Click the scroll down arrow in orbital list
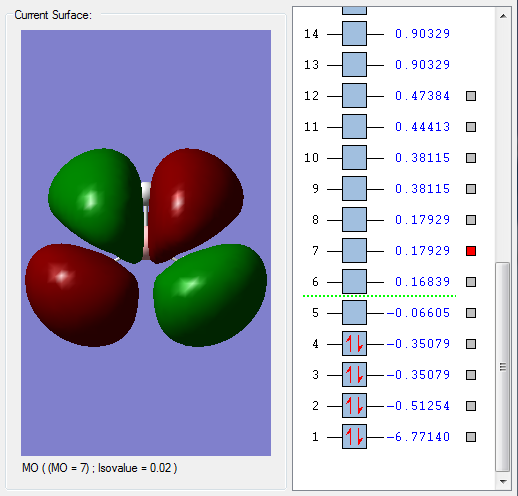The image size is (518, 496). 503,481
